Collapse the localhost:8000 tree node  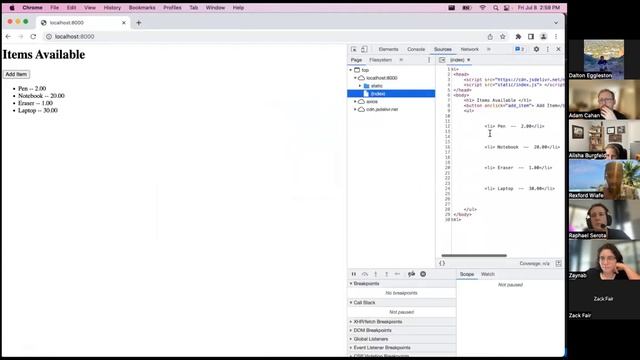click(x=355, y=78)
